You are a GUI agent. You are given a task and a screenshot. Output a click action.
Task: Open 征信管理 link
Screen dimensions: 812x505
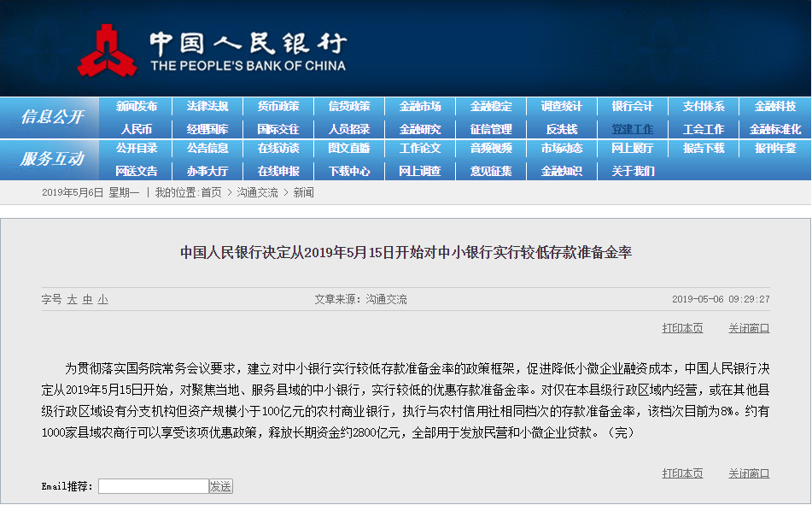491,129
